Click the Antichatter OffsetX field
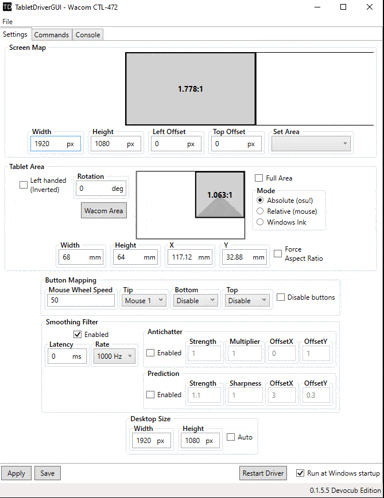This screenshot has width=384, height=498. tap(282, 353)
